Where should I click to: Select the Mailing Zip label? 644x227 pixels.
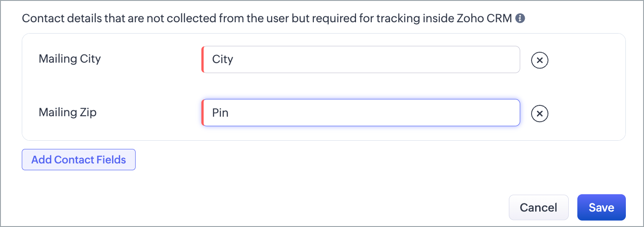click(x=68, y=113)
